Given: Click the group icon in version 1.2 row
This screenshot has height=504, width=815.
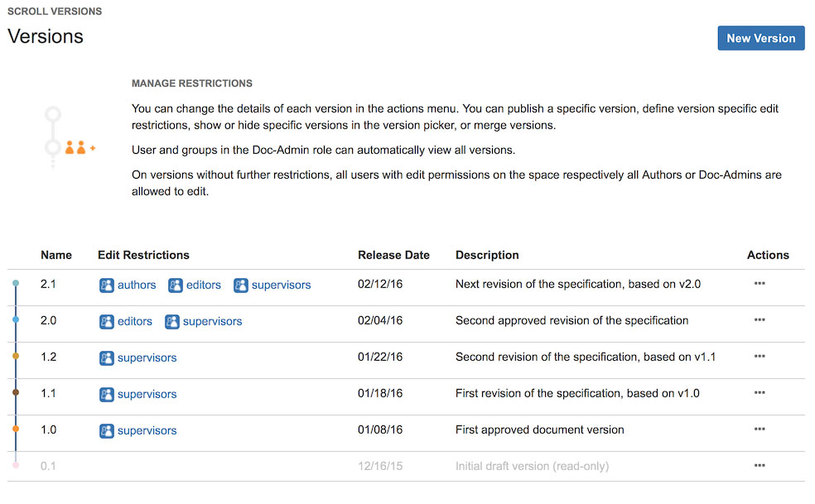Looking at the screenshot, I should pyautogui.click(x=107, y=358).
